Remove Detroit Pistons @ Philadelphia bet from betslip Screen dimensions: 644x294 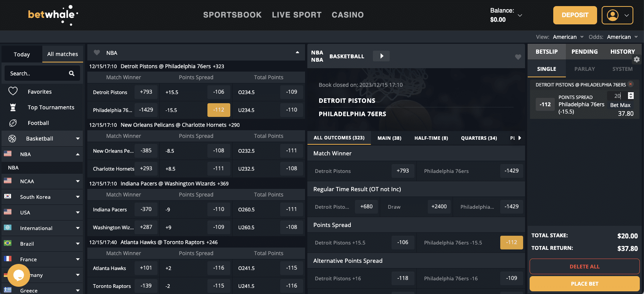point(631,84)
